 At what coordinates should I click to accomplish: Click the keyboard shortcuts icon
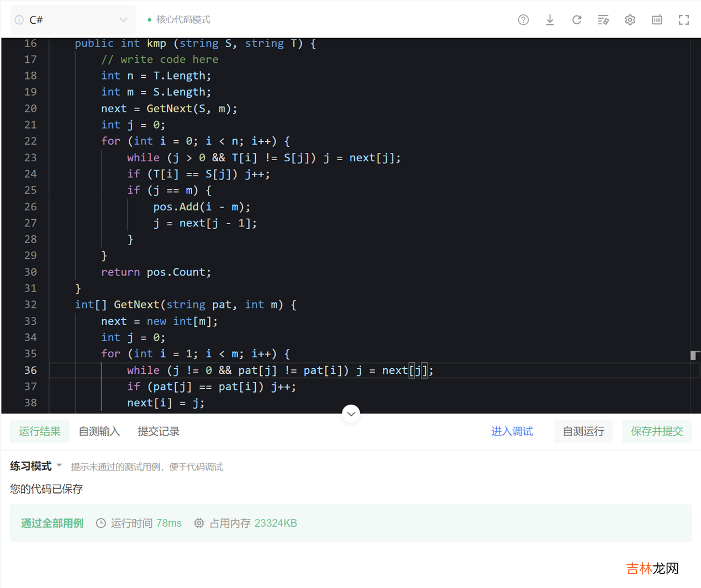[657, 20]
